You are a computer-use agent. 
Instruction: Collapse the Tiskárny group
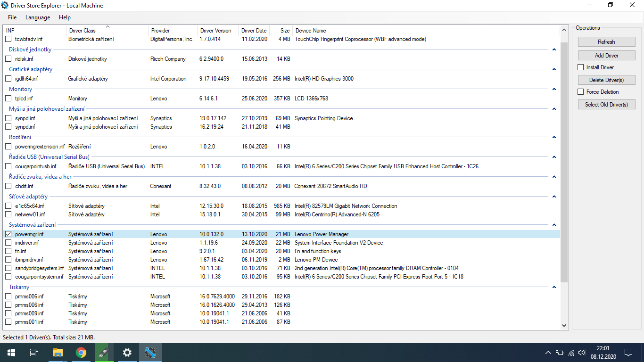pos(554,287)
